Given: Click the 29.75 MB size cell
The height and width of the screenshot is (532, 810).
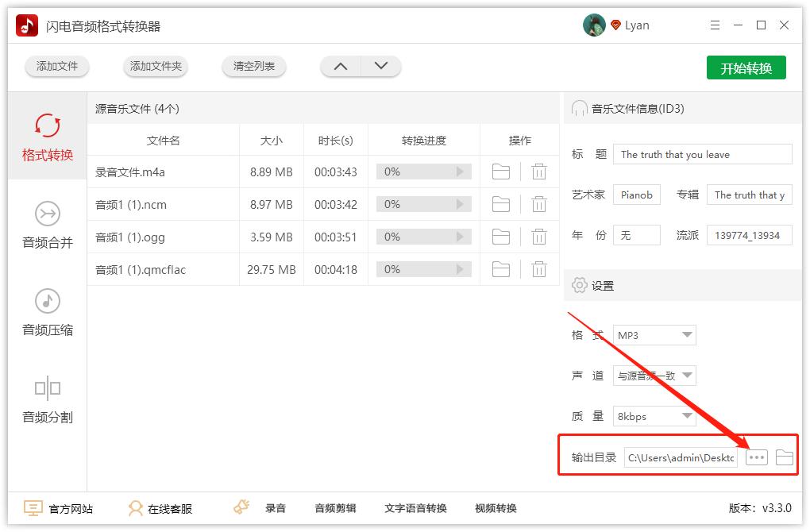Looking at the screenshot, I should click(x=272, y=270).
